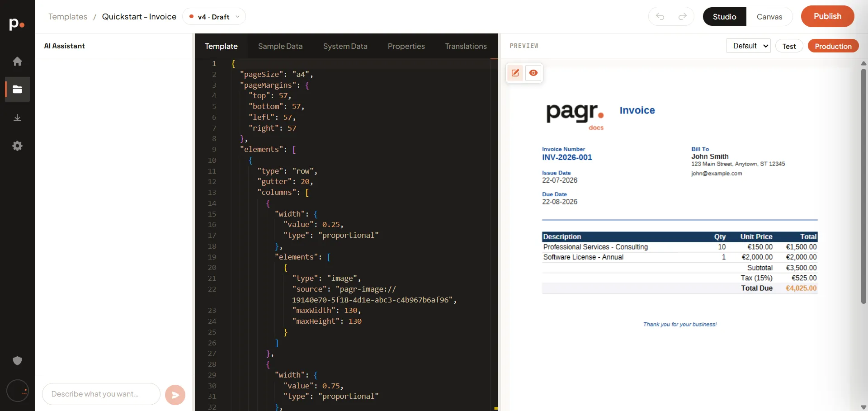Switch to Canvas mode
The width and height of the screenshot is (868, 411).
769,17
